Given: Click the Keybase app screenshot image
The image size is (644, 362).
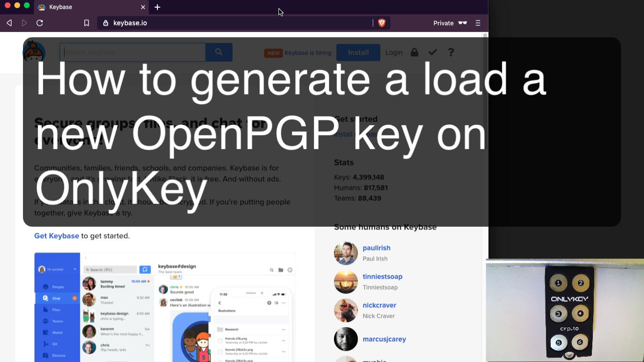Looking at the screenshot, I should pyautogui.click(x=165, y=307).
